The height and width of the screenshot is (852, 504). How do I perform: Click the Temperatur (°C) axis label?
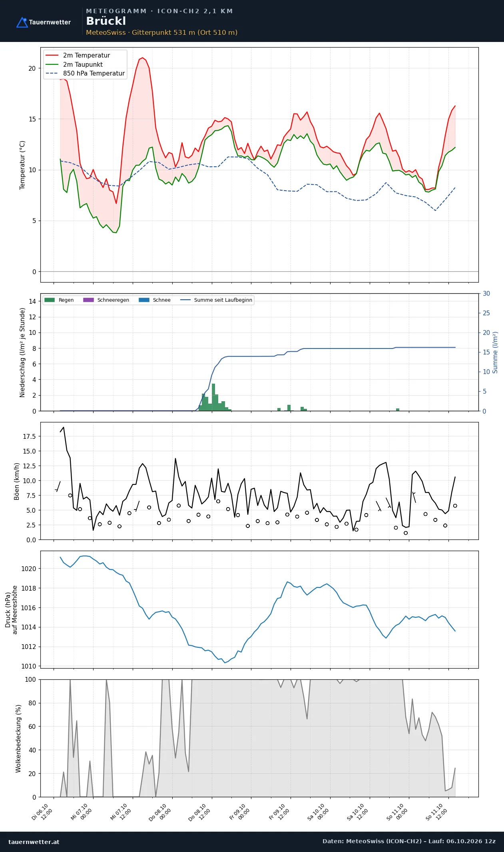click(22, 165)
